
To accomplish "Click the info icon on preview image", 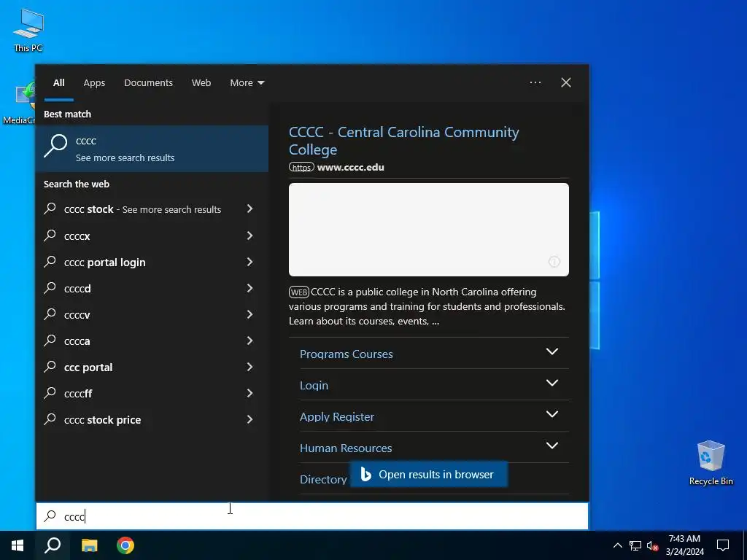I will 554,262.
